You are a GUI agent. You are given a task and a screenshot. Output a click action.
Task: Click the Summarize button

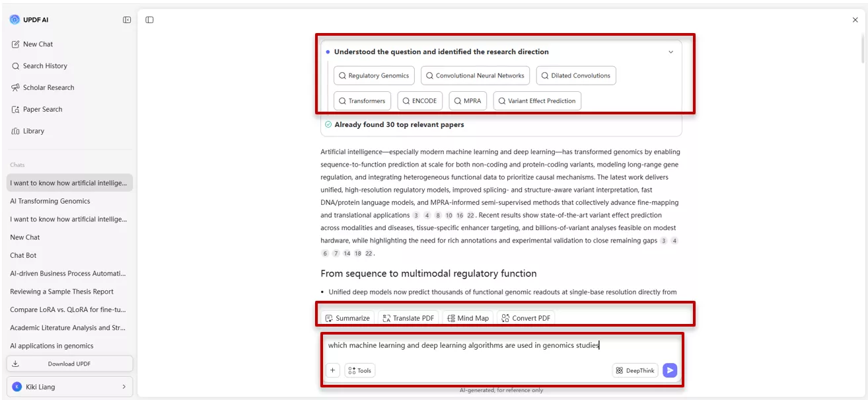pyautogui.click(x=346, y=317)
